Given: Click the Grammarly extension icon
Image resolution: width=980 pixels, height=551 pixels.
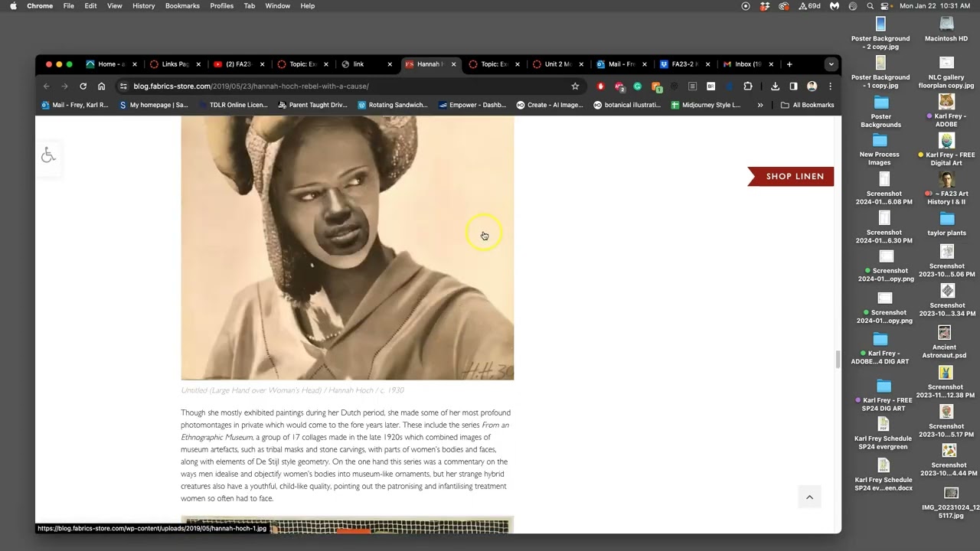Looking at the screenshot, I should 637,86.
